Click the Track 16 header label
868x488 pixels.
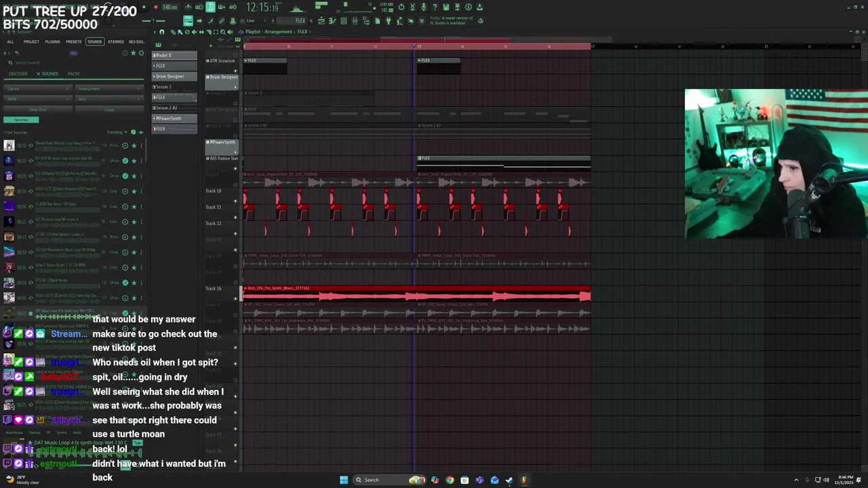click(x=214, y=289)
